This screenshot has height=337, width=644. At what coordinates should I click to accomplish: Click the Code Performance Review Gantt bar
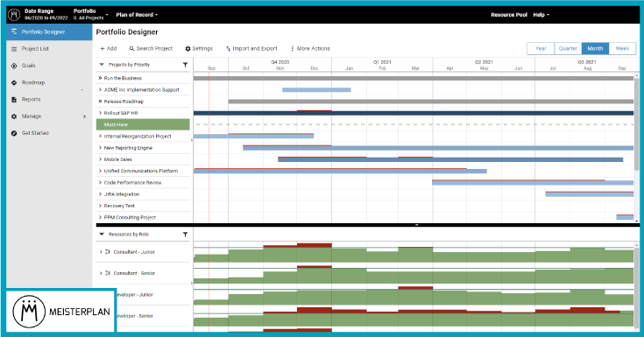[533, 183]
